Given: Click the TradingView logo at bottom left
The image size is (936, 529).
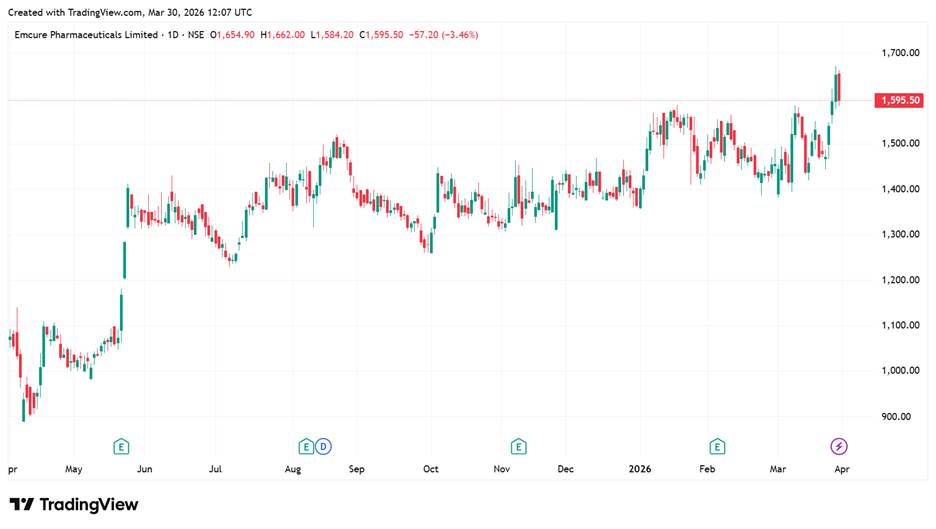Looking at the screenshot, I should (74, 505).
